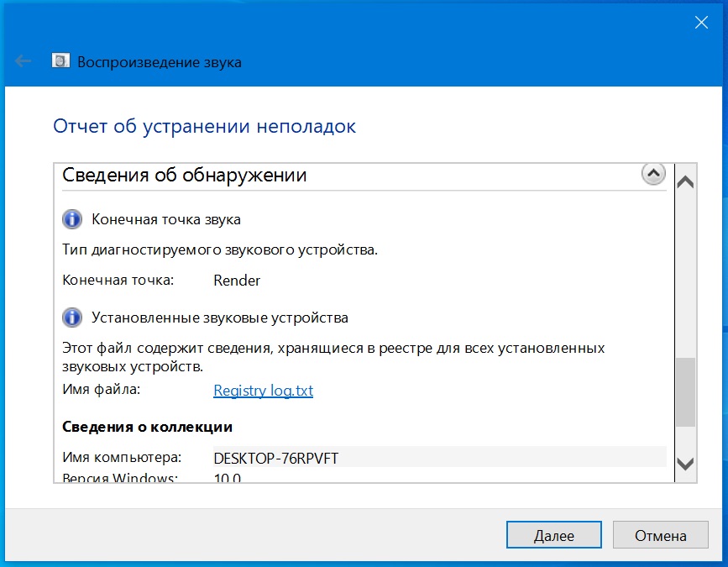This screenshot has width=728, height=567.
Task: Open the Registry log.txt link
Action: tap(263, 391)
